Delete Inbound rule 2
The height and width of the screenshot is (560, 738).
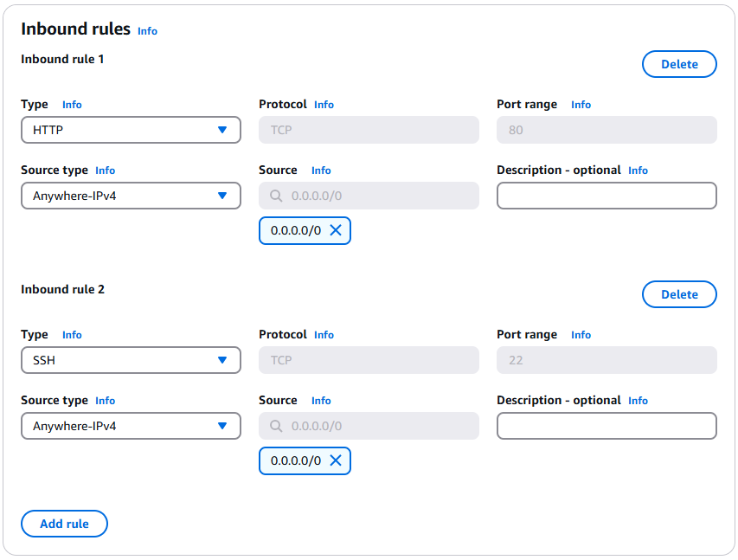[x=679, y=294]
